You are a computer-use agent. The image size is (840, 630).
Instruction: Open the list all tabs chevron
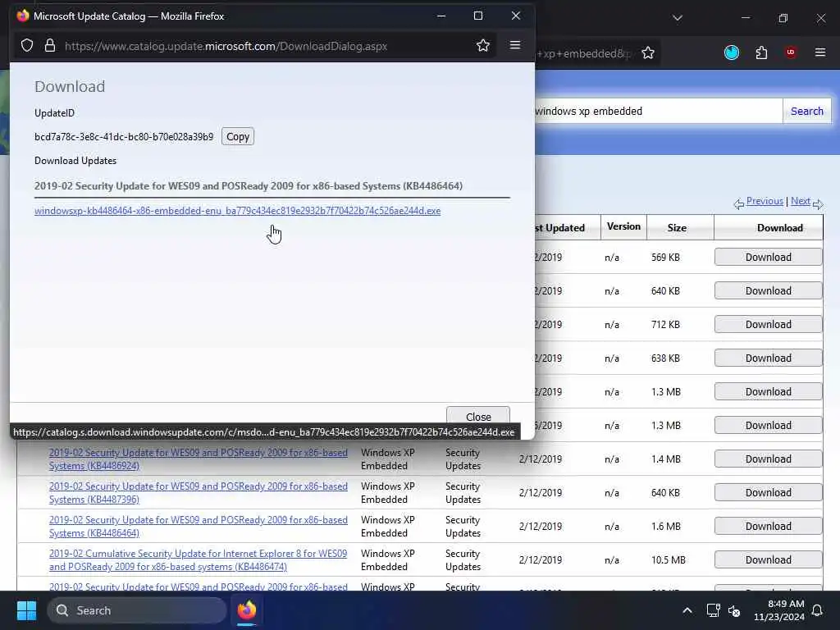677,18
